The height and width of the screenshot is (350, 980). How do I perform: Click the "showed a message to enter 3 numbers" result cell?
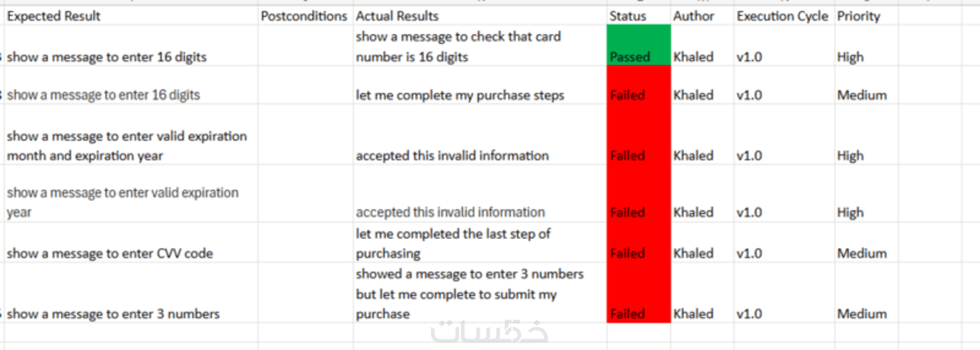pos(469,294)
